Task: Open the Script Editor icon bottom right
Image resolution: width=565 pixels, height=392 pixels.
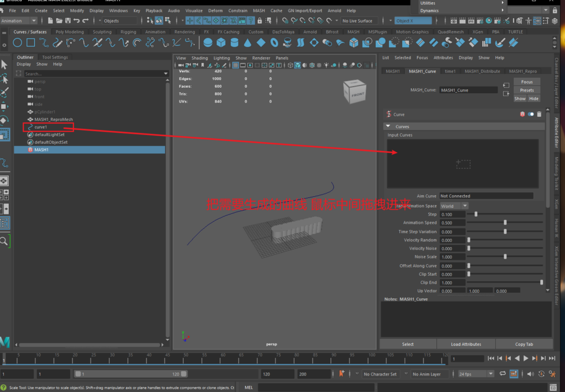Action: 553,388
